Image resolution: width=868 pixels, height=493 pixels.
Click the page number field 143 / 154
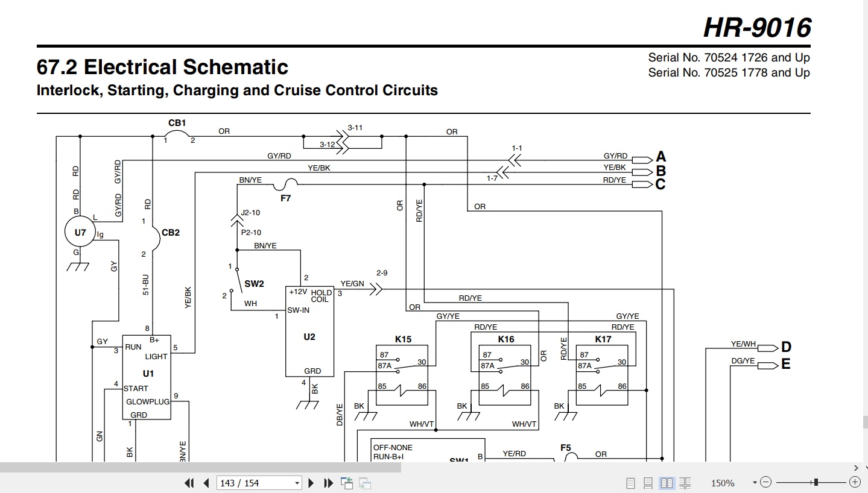click(x=255, y=483)
